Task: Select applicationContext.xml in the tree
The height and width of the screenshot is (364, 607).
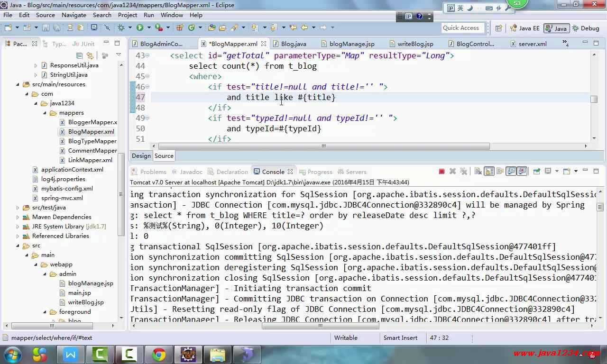Action: click(72, 170)
